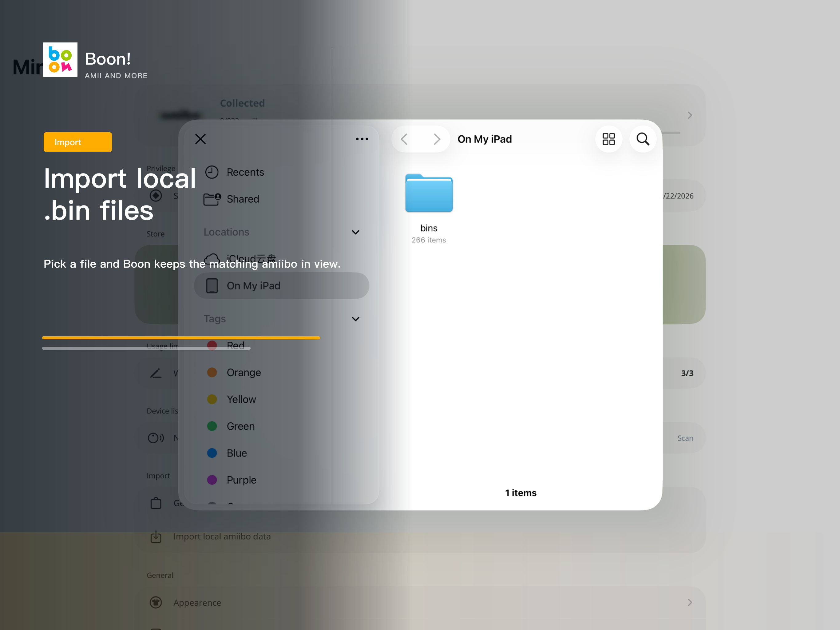Click the orange progress bar
Image resolution: width=840 pixels, height=630 pixels.
click(x=181, y=337)
